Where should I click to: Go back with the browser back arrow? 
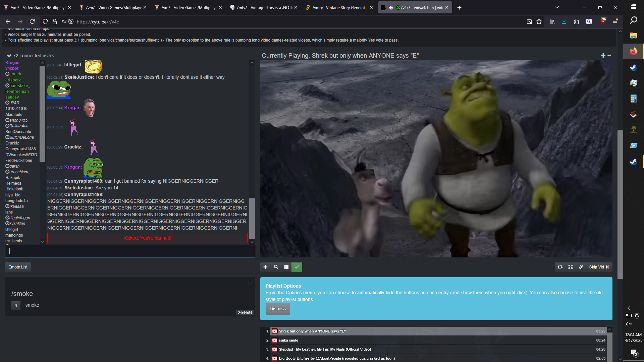8,21
